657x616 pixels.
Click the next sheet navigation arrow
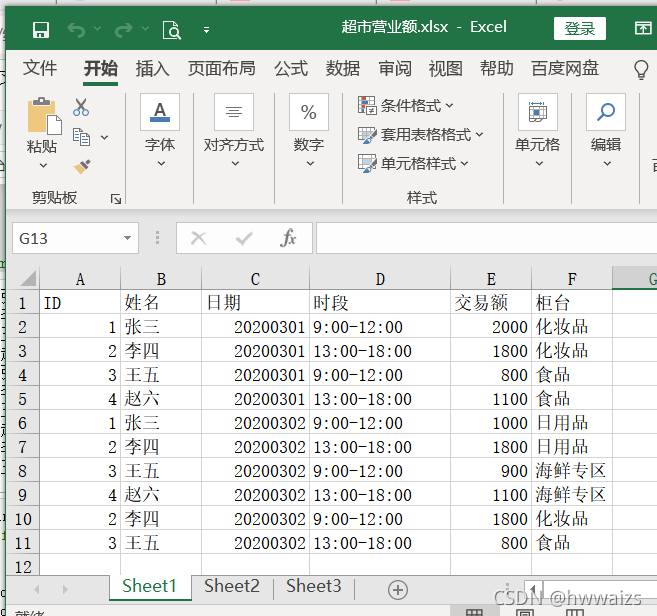(65, 589)
